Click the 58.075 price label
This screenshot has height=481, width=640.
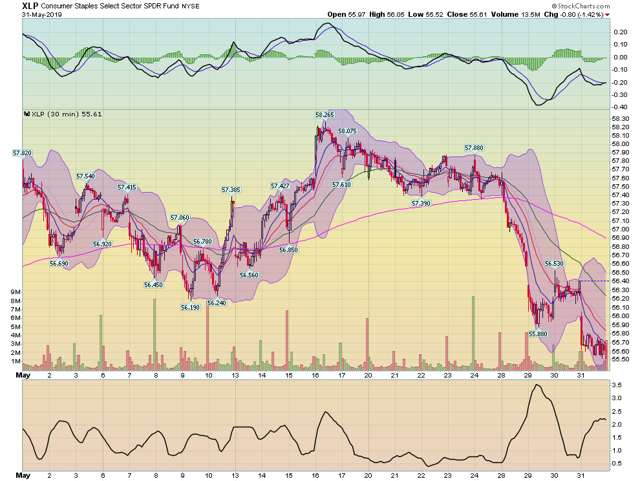(x=347, y=131)
